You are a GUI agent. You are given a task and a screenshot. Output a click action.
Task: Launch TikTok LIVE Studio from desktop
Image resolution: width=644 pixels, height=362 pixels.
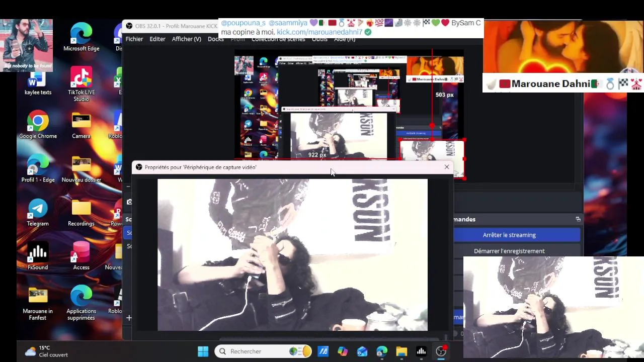tap(81, 84)
